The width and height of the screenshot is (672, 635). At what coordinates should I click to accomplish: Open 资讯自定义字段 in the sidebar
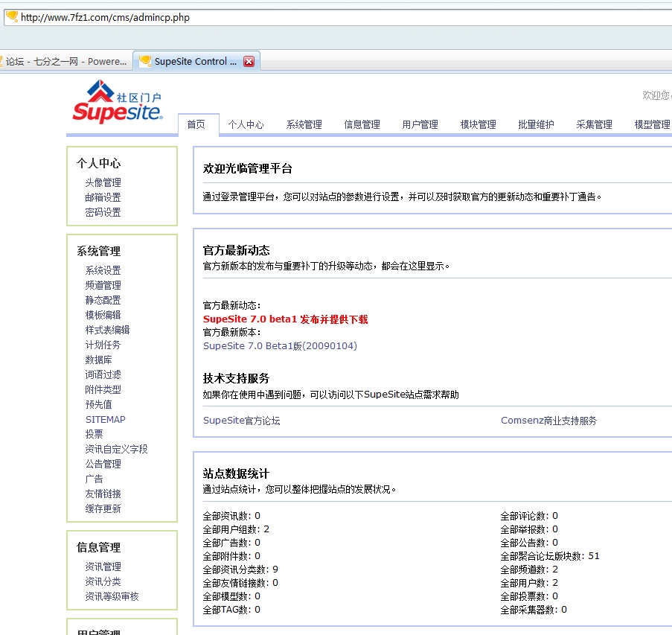click(116, 449)
